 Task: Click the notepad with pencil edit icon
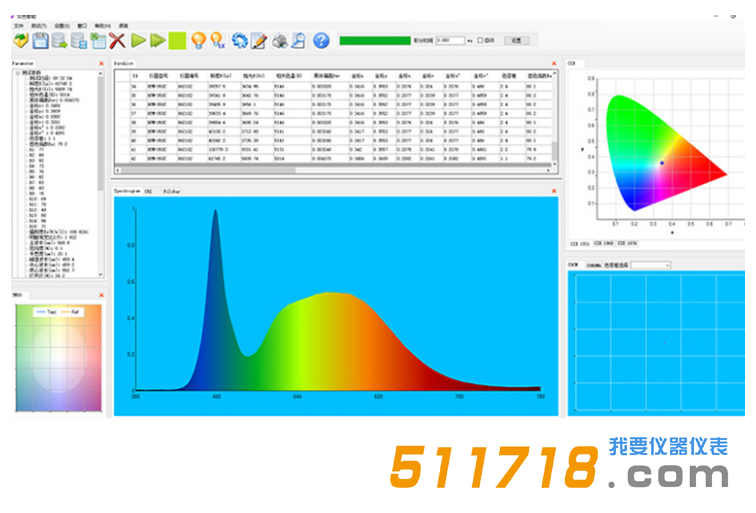point(259,41)
